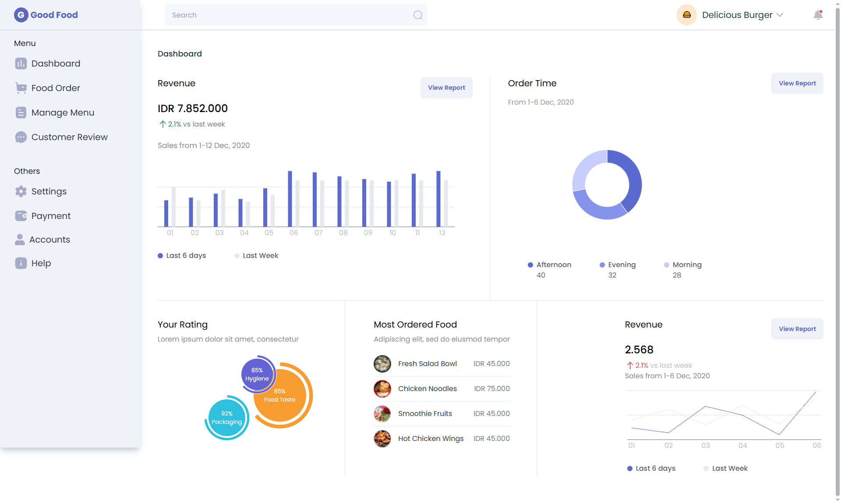841x504 pixels.
Task: Open the Accounts sidebar label
Action: pos(50,240)
